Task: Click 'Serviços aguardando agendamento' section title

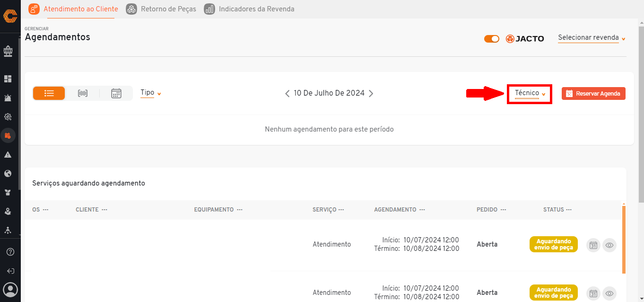Action: [88, 183]
